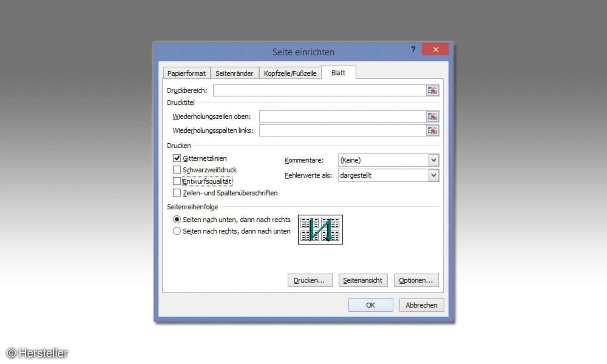Open the Seitenansicht preview

(x=363, y=280)
